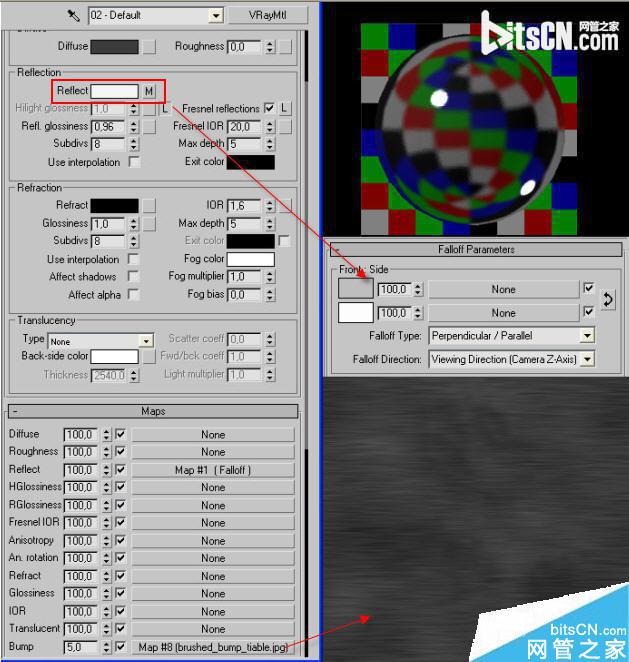Screen dimensions: 629x662
Task: Click the None button for HGlossiness map
Action: [x=213, y=488]
